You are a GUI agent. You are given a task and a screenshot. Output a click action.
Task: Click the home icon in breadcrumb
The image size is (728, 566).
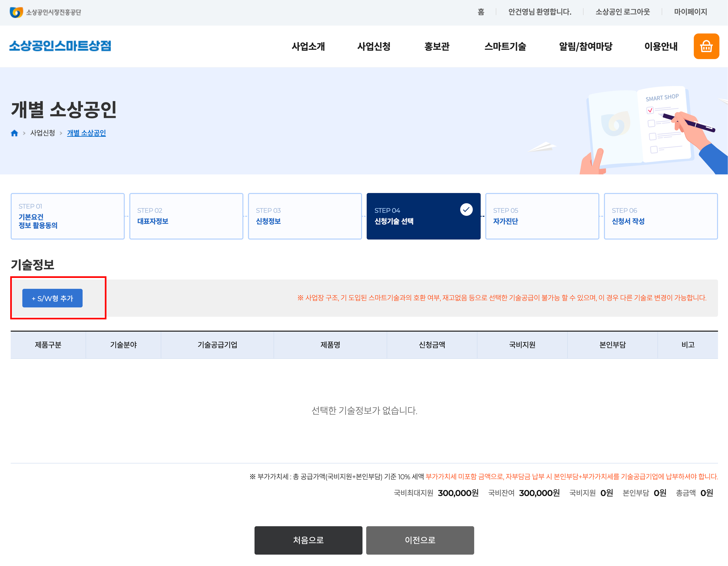[14, 133]
